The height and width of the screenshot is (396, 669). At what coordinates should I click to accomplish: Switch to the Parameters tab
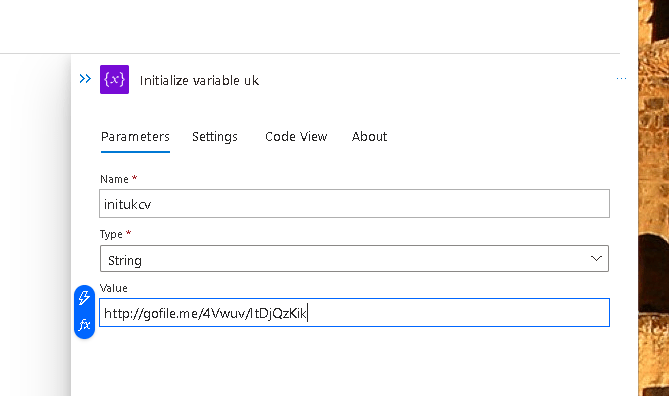coord(135,137)
